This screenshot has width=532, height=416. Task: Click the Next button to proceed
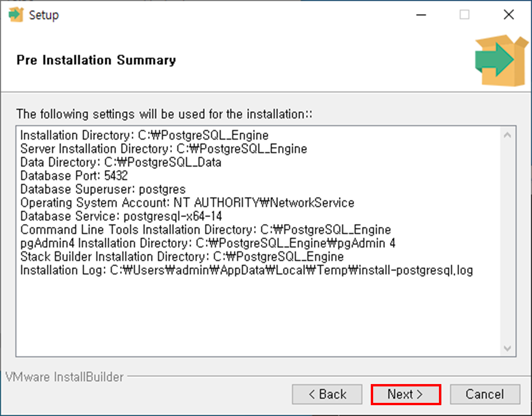[406, 394]
